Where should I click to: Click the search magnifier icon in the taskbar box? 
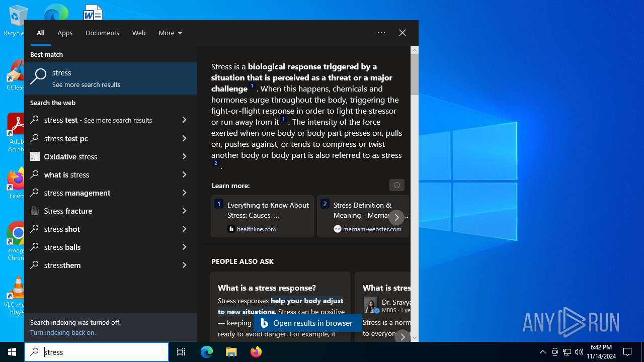(34, 352)
